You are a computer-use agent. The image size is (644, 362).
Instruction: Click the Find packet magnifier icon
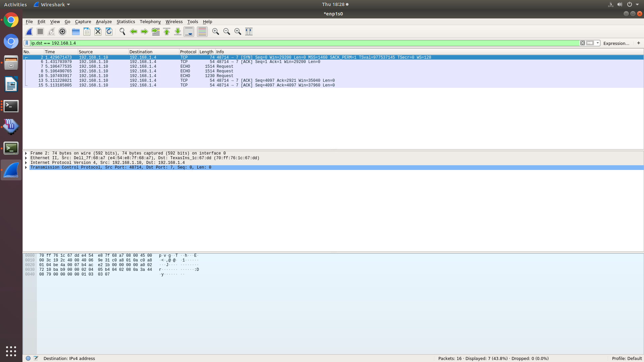(122, 32)
